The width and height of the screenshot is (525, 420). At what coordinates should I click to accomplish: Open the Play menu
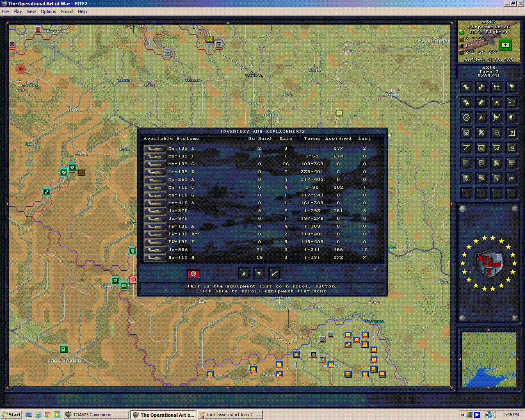click(17, 11)
